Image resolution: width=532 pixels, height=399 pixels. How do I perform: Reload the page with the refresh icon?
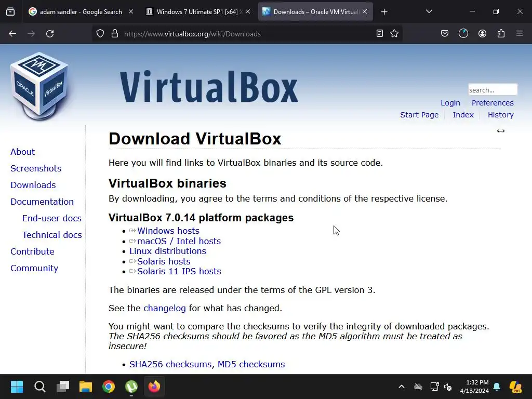point(50,34)
